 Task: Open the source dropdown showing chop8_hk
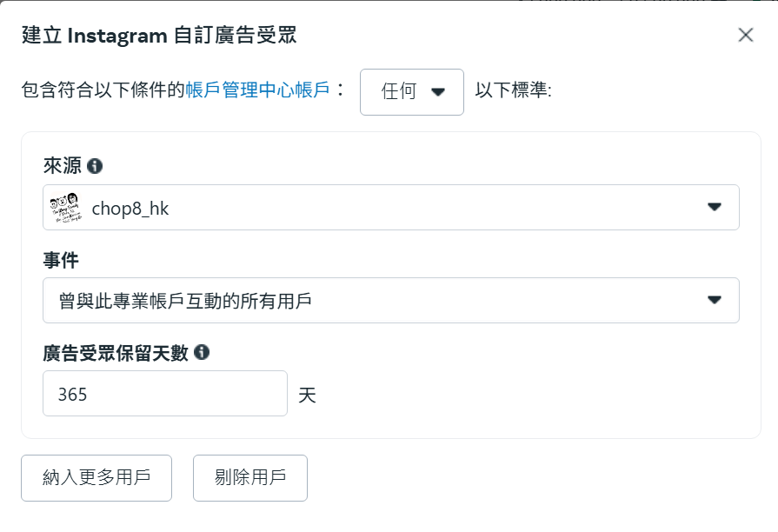tap(390, 207)
